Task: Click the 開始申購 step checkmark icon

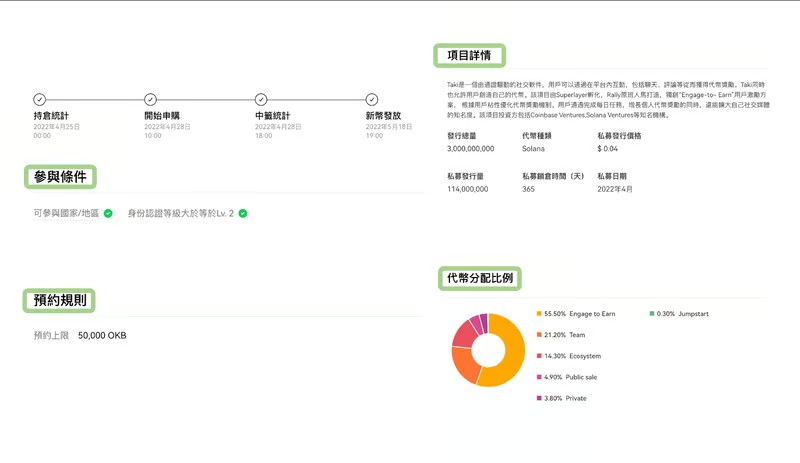Action: coord(150,99)
